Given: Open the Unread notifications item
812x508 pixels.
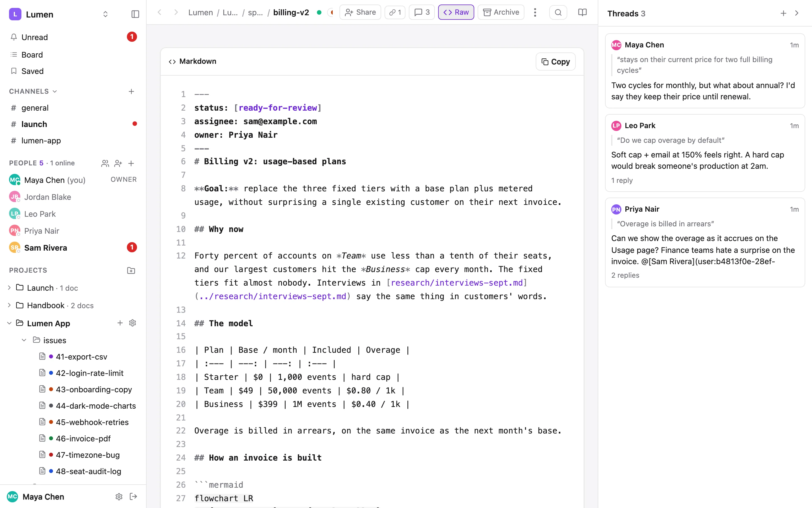Looking at the screenshot, I should point(73,37).
